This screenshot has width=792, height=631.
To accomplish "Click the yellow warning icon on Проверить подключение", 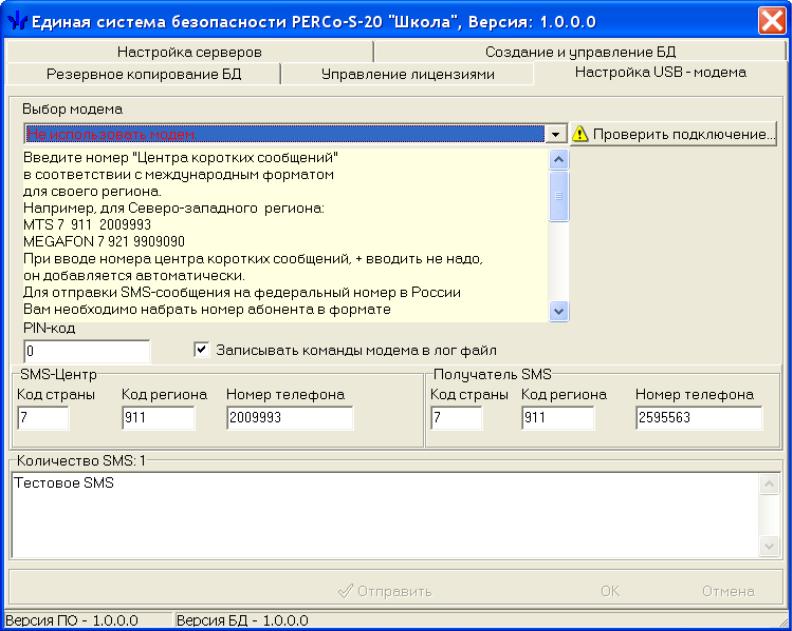I will 580,134.
